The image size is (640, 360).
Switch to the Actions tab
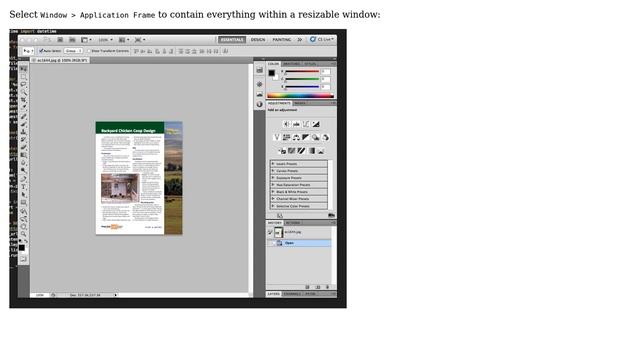click(293, 223)
